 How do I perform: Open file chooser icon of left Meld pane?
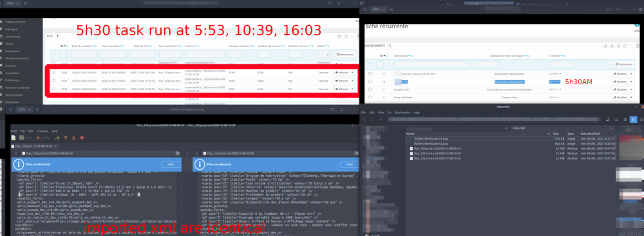pos(178,153)
